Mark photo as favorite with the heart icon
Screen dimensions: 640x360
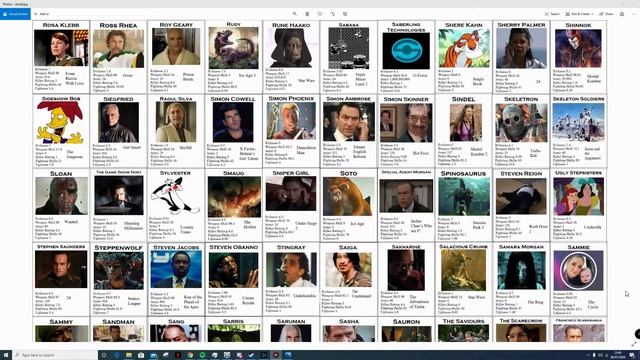(x=320, y=14)
